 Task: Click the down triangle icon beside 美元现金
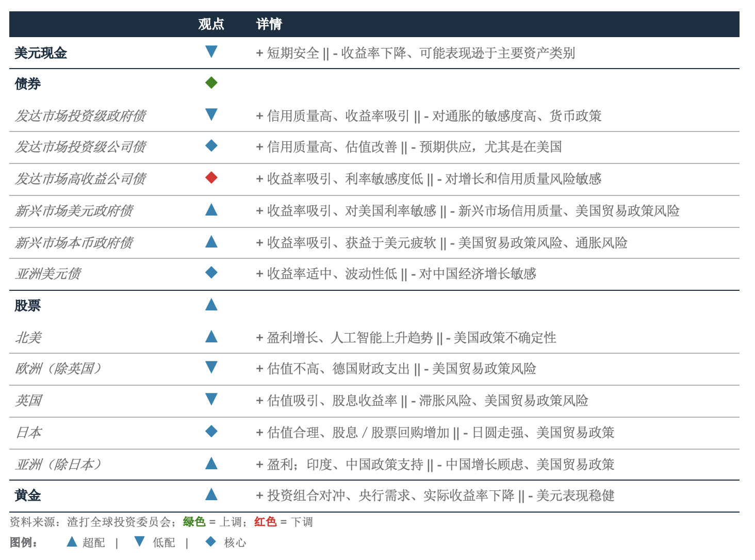tap(211, 52)
